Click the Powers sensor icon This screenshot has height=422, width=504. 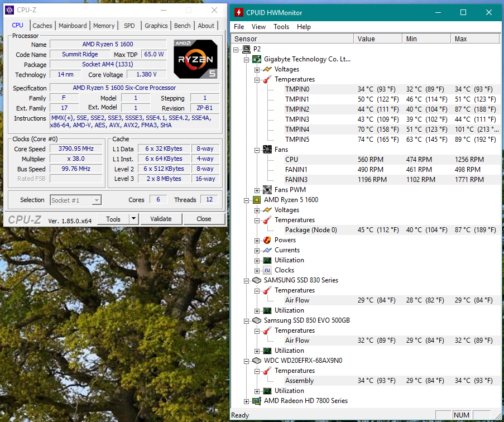(x=266, y=240)
